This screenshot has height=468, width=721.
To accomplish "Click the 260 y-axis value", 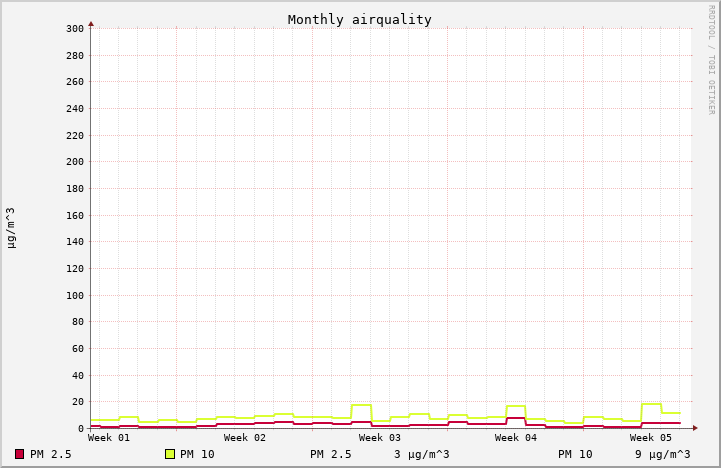I will coord(75,82).
